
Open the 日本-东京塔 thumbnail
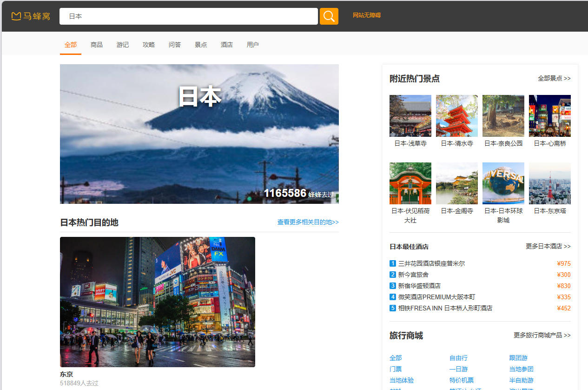pos(549,183)
